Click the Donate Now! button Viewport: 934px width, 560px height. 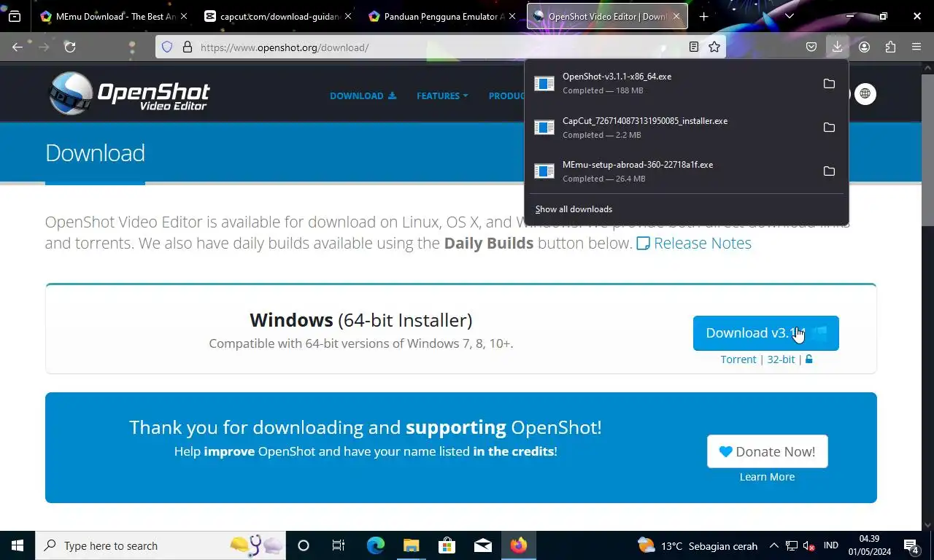coord(767,451)
